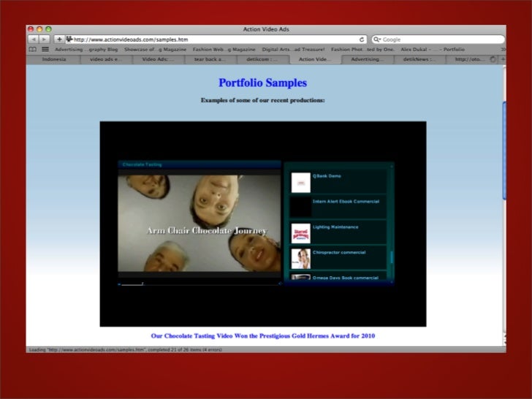Click the search magnifier in the Google field
532x399 pixels.
coord(376,39)
